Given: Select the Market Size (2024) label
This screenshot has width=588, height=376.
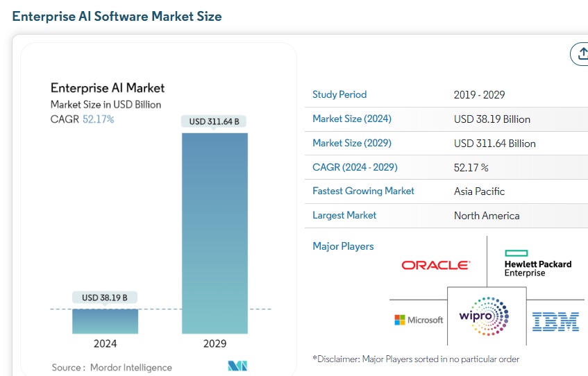Looking at the screenshot, I should point(352,119).
